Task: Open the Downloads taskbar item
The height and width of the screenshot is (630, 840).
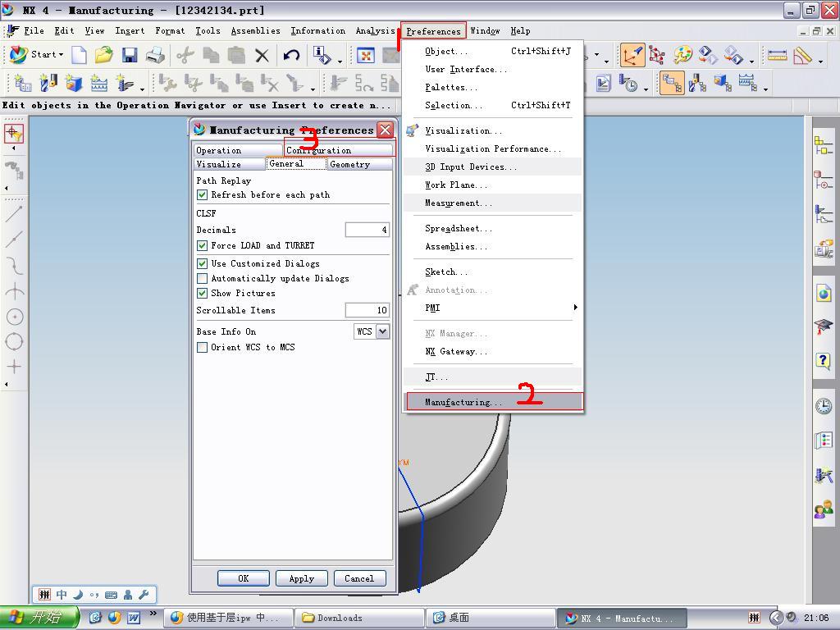Action: 359,618
